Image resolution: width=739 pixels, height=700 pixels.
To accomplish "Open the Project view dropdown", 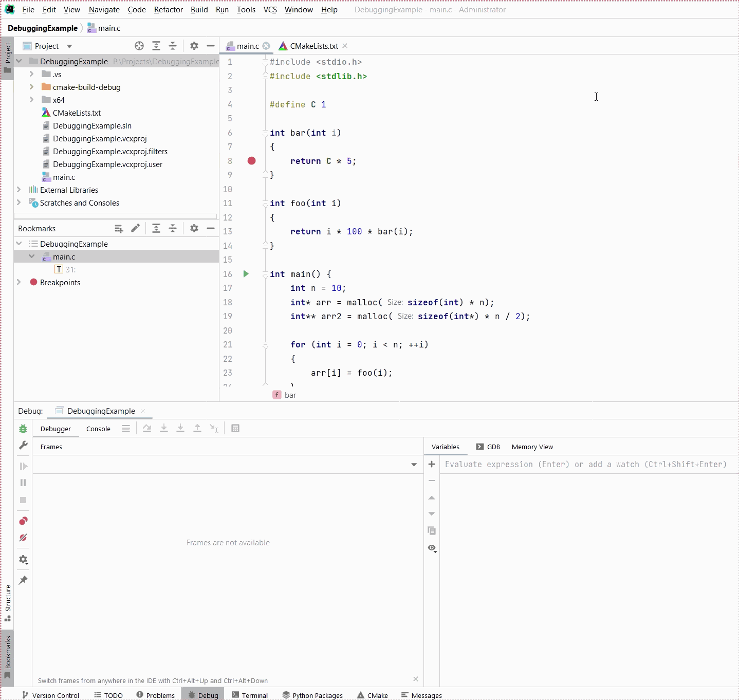I will [x=69, y=46].
